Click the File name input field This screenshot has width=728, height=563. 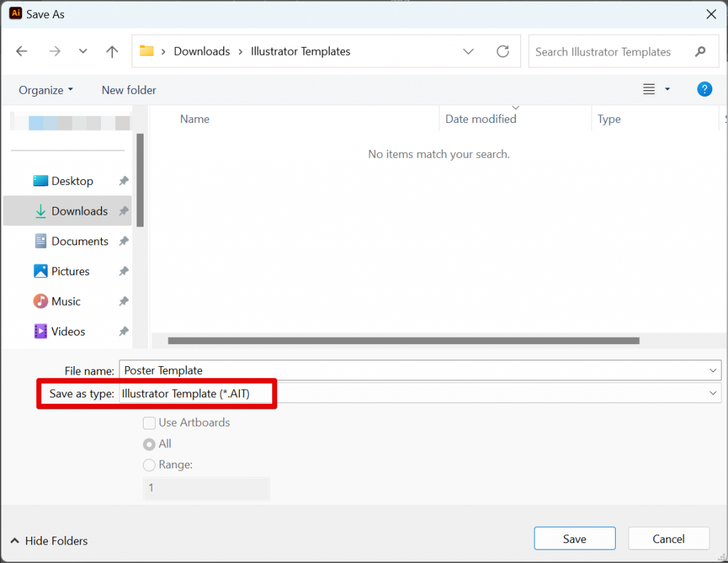[412, 370]
